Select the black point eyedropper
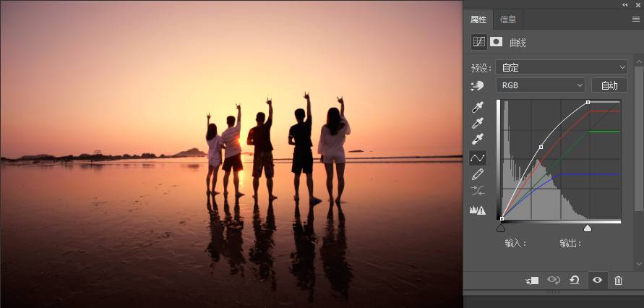The height and width of the screenshot is (308, 644). [478, 107]
